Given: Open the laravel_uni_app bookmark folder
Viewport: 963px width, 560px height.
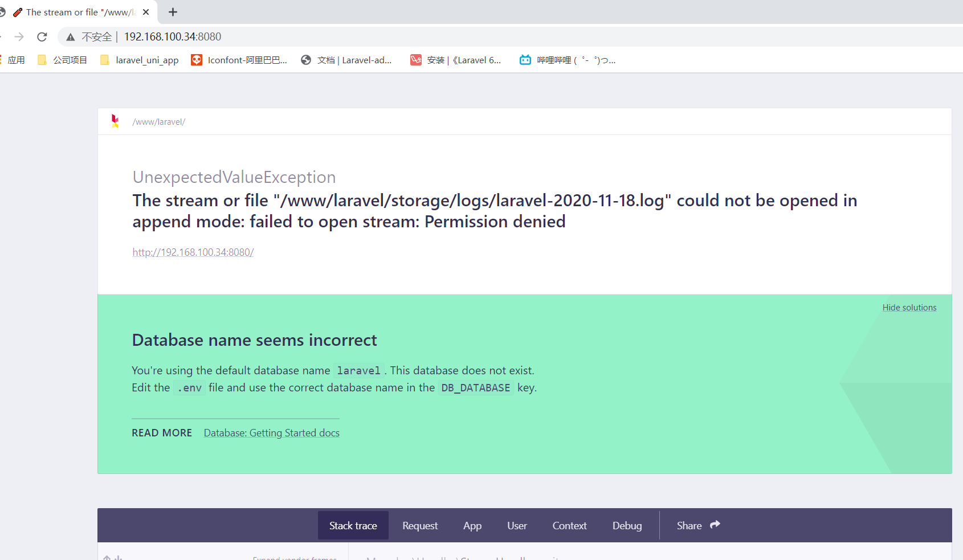Looking at the screenshot, I should (x=140, y=60).
